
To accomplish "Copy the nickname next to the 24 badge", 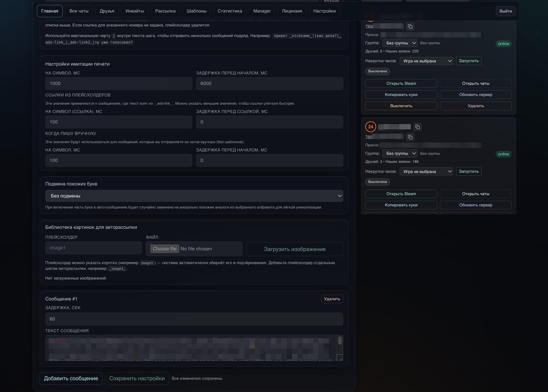I will pos(418,127).
